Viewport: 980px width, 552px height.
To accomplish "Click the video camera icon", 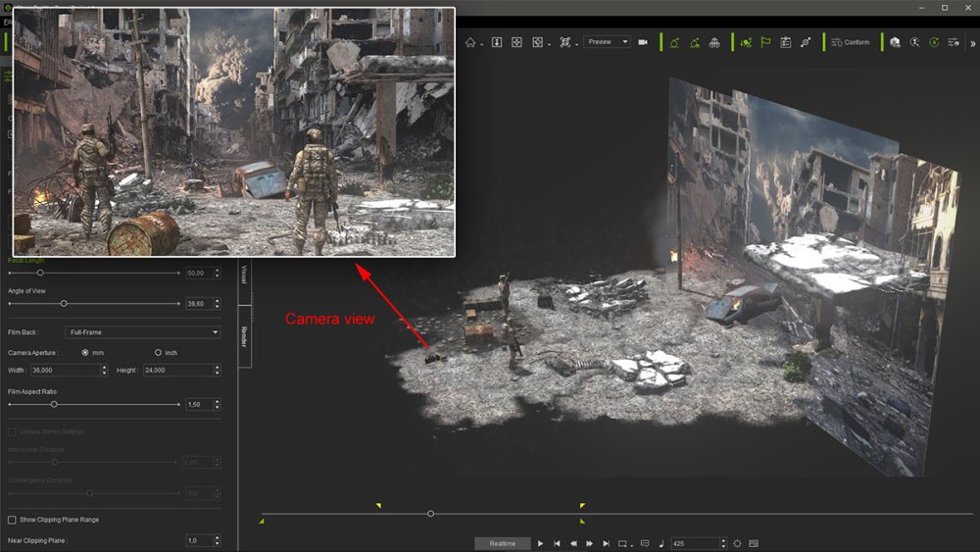I will click(x=643, y=42).
